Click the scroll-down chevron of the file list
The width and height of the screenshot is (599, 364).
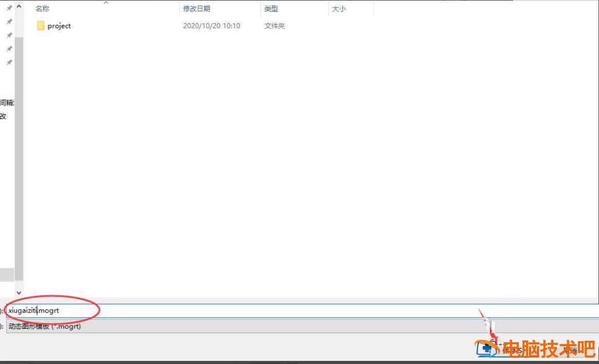tap(19, 292)
